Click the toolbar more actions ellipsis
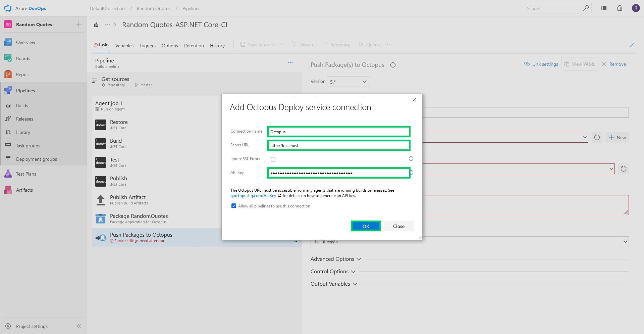Screen dimensions: 644x334 pyautogui.click(x=390, y=45)
